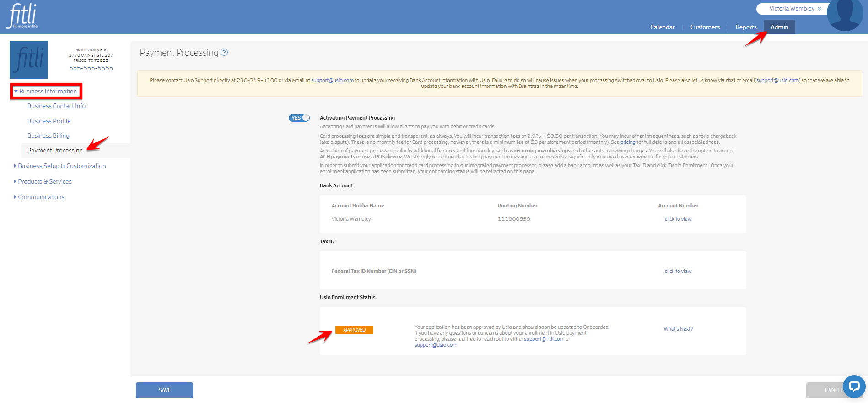Image resolution: width=868 pixels, height=403 pixels.
Task: Click support@usio.com link in enrollment status
Action: point(436,345)
